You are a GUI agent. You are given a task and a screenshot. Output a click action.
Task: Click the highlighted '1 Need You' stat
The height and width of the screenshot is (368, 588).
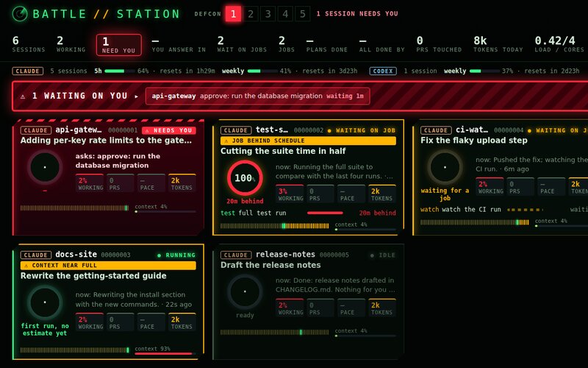click(x=119, y=45)
